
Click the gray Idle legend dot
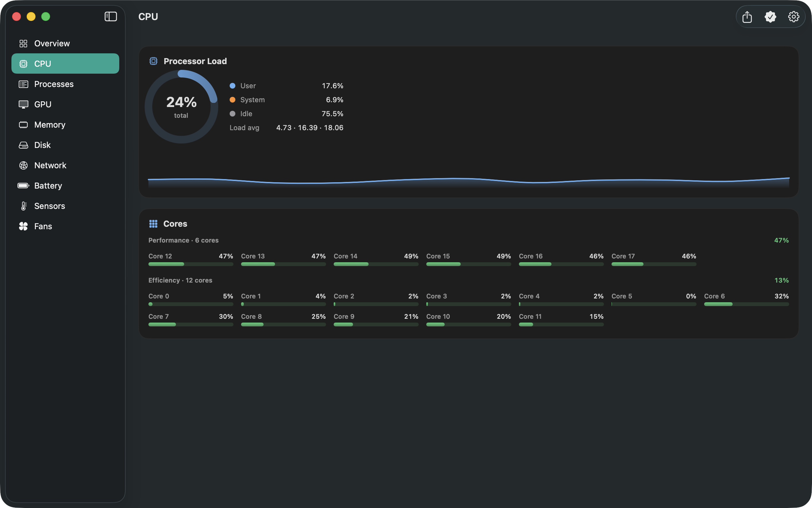232,114
